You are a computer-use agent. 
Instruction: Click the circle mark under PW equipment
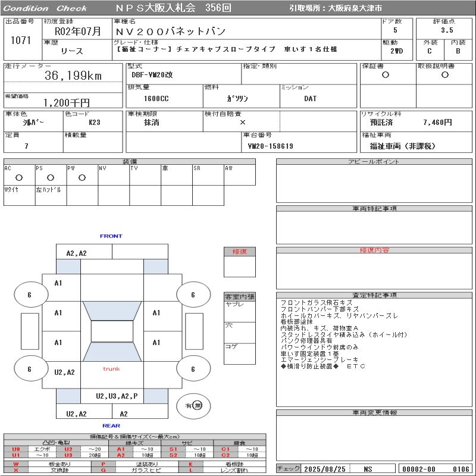[x=82, y=177]
